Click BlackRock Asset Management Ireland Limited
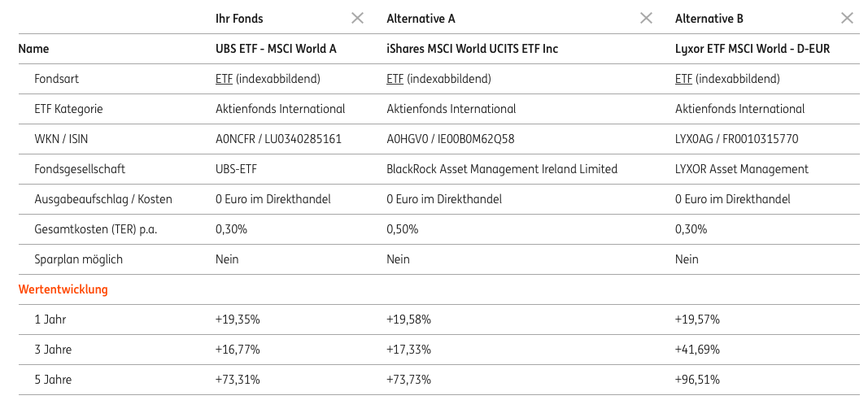Screen dimensions: 868x400 tap(502, 169)
